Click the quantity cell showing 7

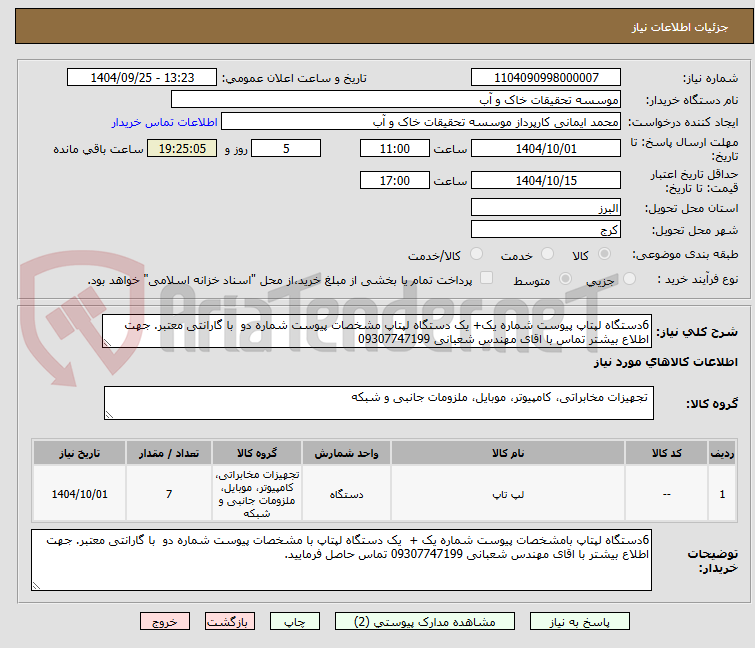tap(169, 494)
